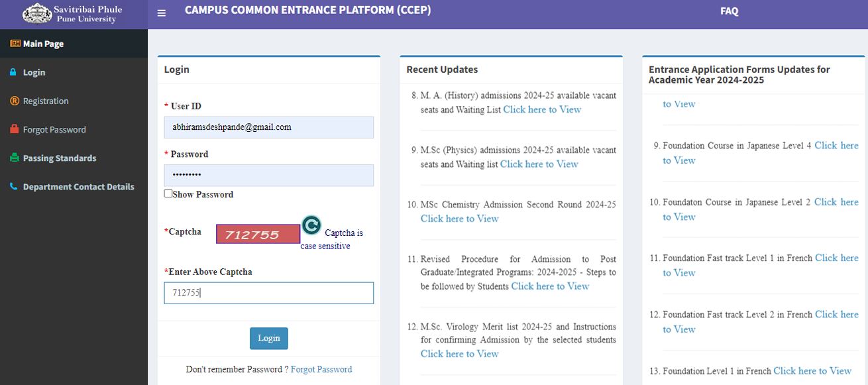Viewport: 868px width, 385px height.
Task: Click the Recent Updates panel heading
Action: [x=442, y=70]
